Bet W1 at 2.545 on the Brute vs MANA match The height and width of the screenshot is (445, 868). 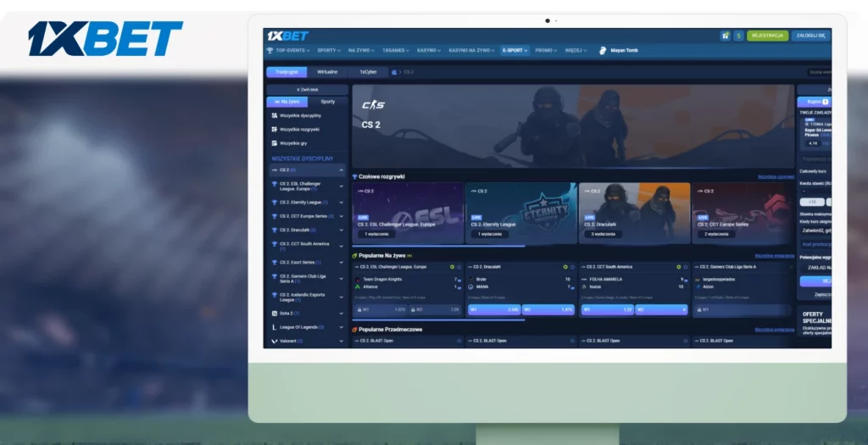(494, 310)
